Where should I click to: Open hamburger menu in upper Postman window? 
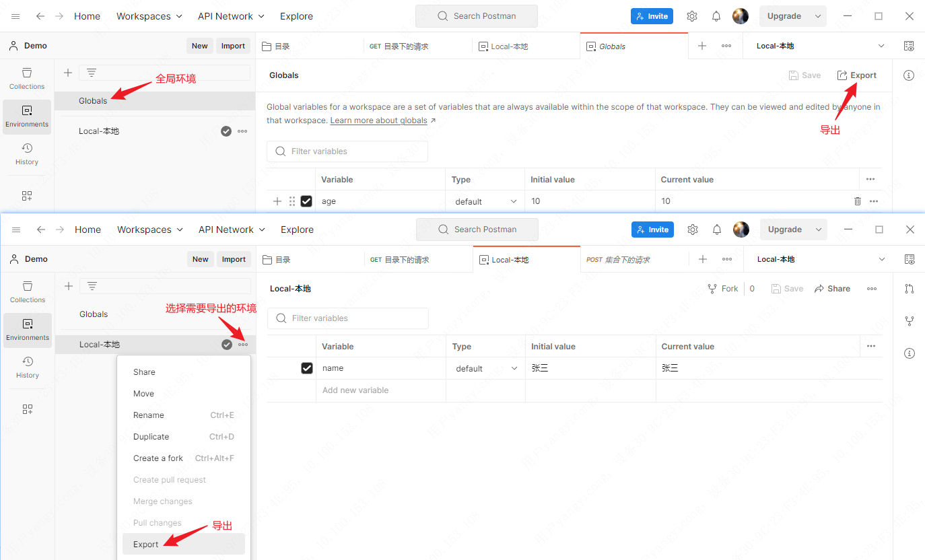click(x=15, y=16)
